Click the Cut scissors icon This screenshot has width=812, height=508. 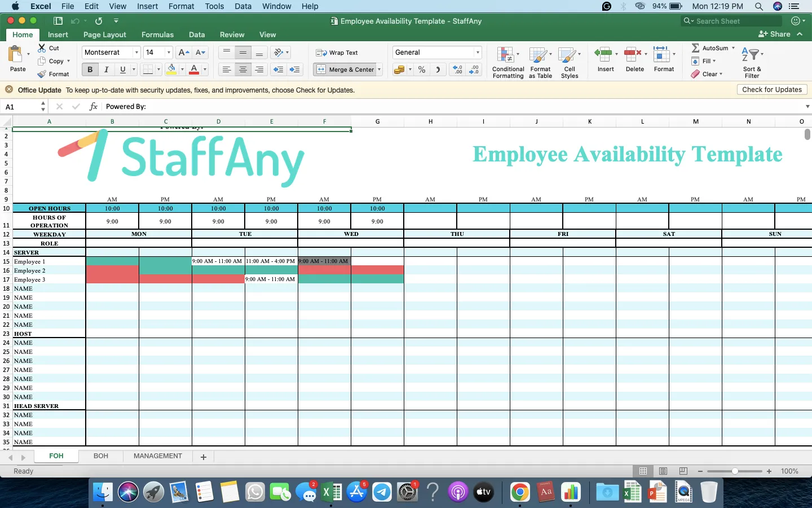[42, 48]
